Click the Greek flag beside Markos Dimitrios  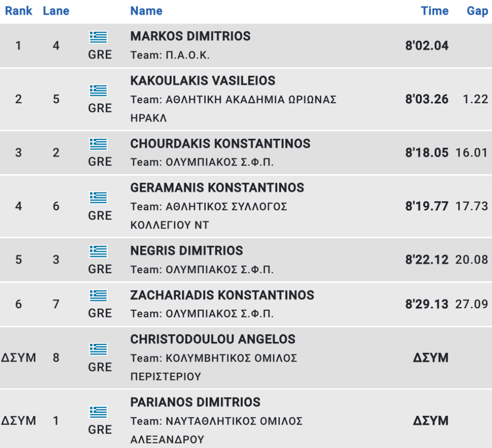coord(98,37)
